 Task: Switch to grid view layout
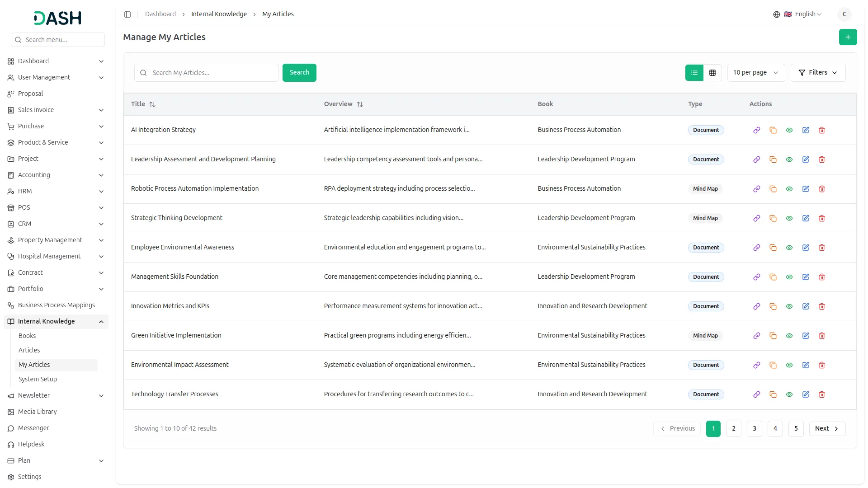point(712,73)
